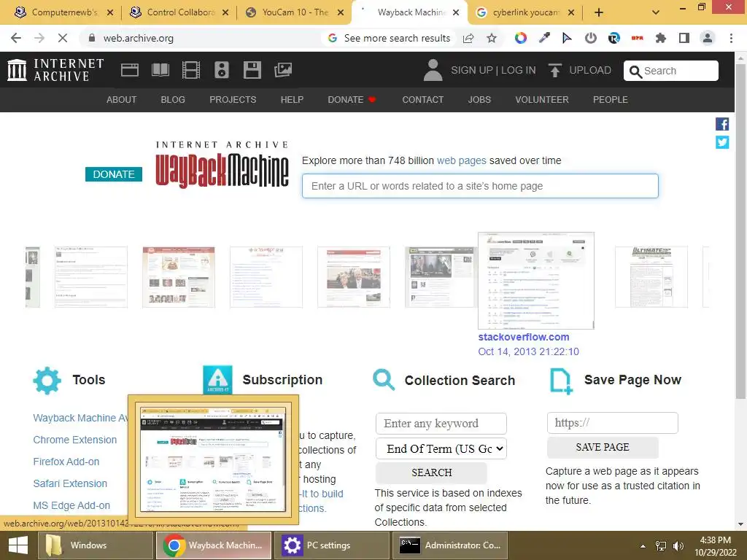Open the Chrome Extension link

[75, 440]
